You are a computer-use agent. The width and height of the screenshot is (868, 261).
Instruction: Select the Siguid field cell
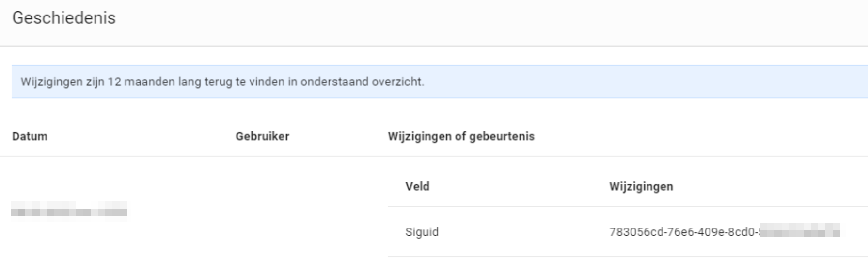[x=422, y=232]
